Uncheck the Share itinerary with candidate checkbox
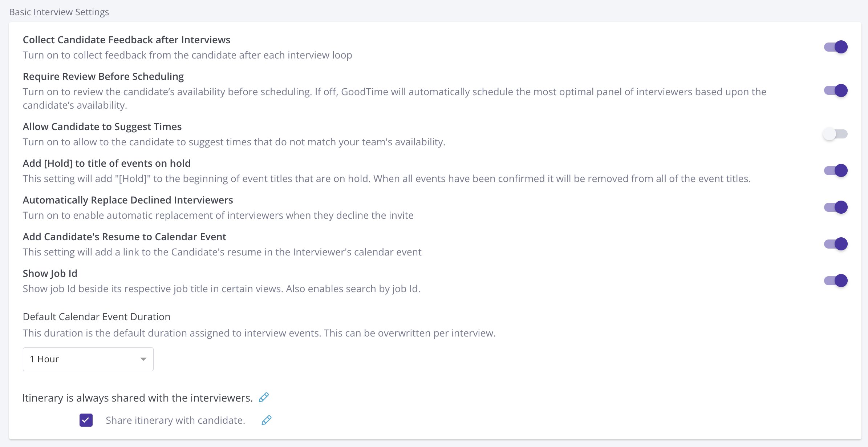Image resolution: width=868 pixels, height=447 pixels. pyautogui.click(x=86, y=420)
